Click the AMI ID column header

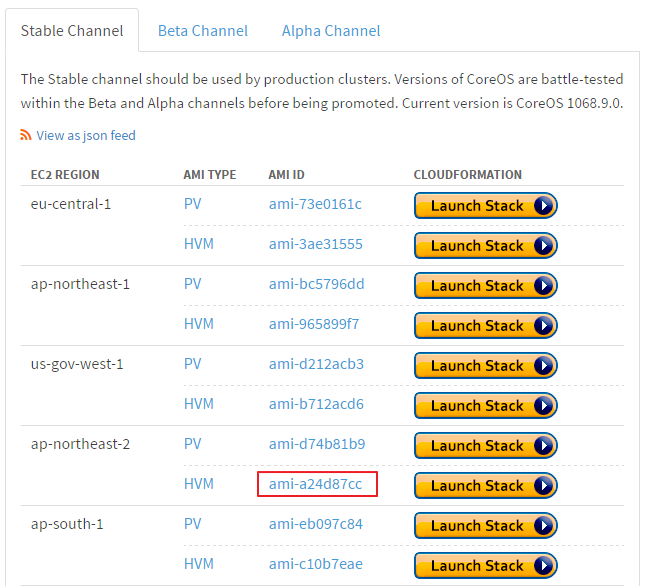286,175
